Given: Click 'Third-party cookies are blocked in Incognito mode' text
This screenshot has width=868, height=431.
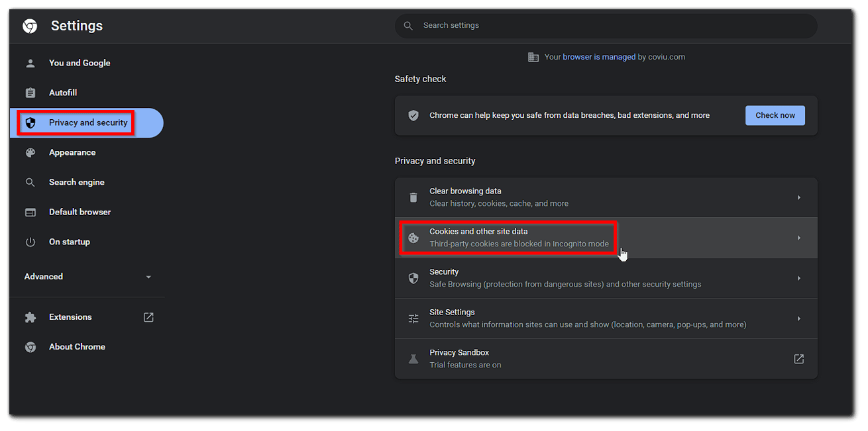Looking at the screenshot, I should pos(519,244).
